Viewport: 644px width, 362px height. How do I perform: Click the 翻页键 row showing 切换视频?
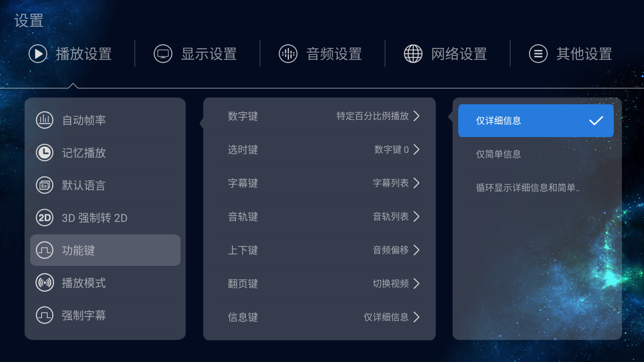319,284
